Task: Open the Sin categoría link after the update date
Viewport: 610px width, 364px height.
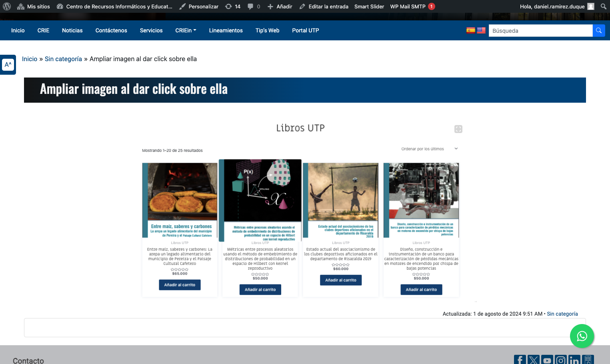Action: [x=562, y=314]
